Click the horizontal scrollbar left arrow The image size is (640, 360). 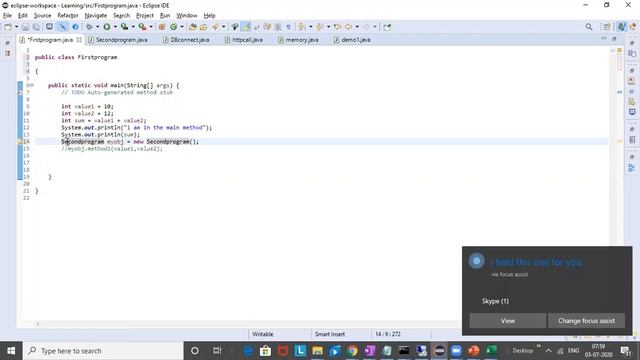(x=38, y=324)
